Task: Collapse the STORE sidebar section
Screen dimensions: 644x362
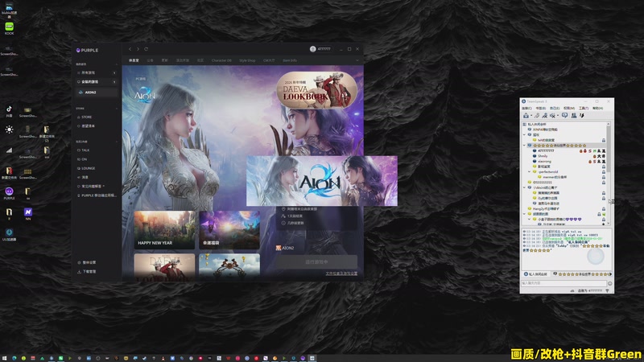Action: tap(116, 109)
